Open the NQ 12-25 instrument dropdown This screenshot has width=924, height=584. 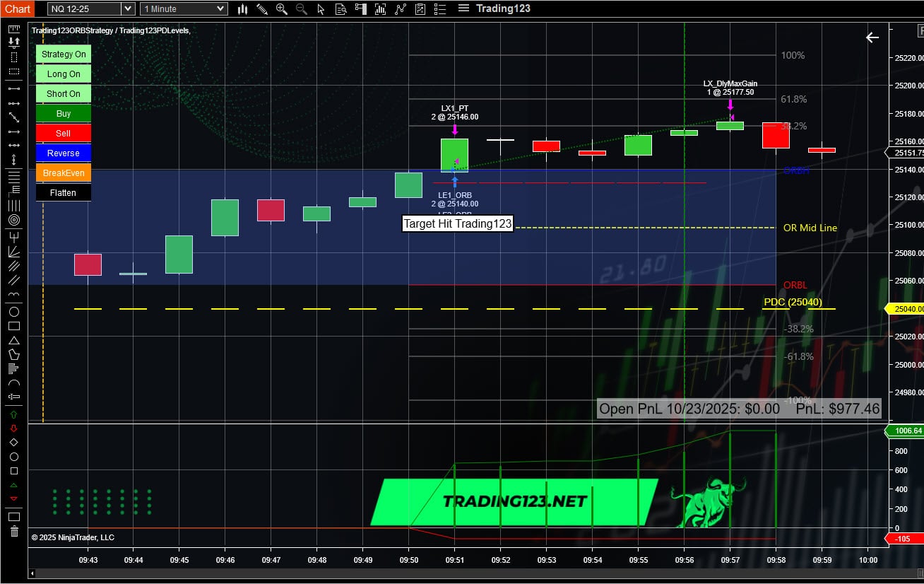point(90,8)
